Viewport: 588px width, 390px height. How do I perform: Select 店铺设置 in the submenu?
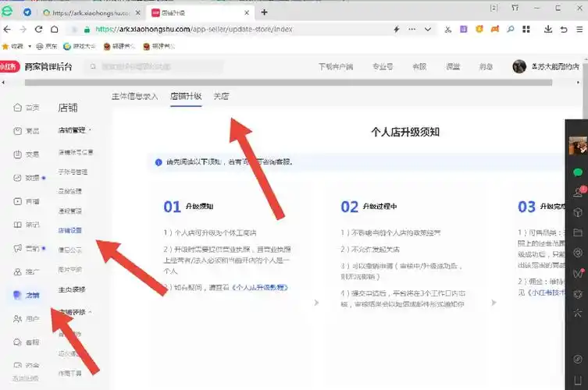(70, 230)
